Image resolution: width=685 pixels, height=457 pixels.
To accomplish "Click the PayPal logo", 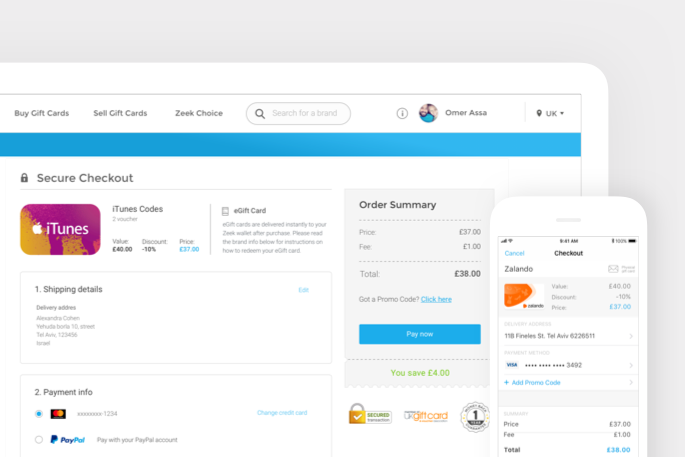I will (68, 440).
